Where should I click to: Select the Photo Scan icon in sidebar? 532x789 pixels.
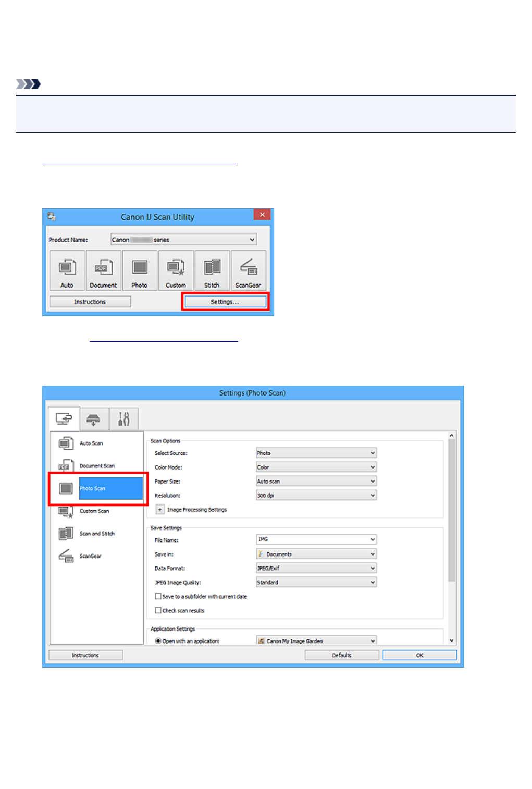pos(66,488)
